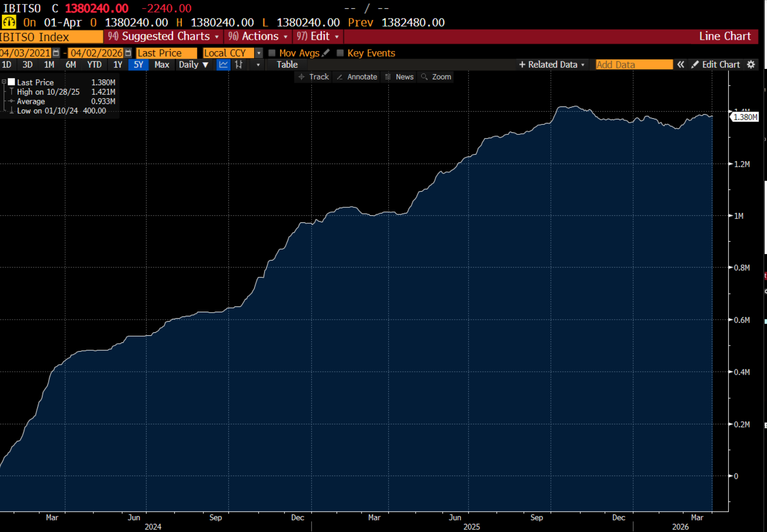Click the yellow gauge icon near the On date
Image resolution: width=767 pixels, height=532 pixels.
pos(9,23)
